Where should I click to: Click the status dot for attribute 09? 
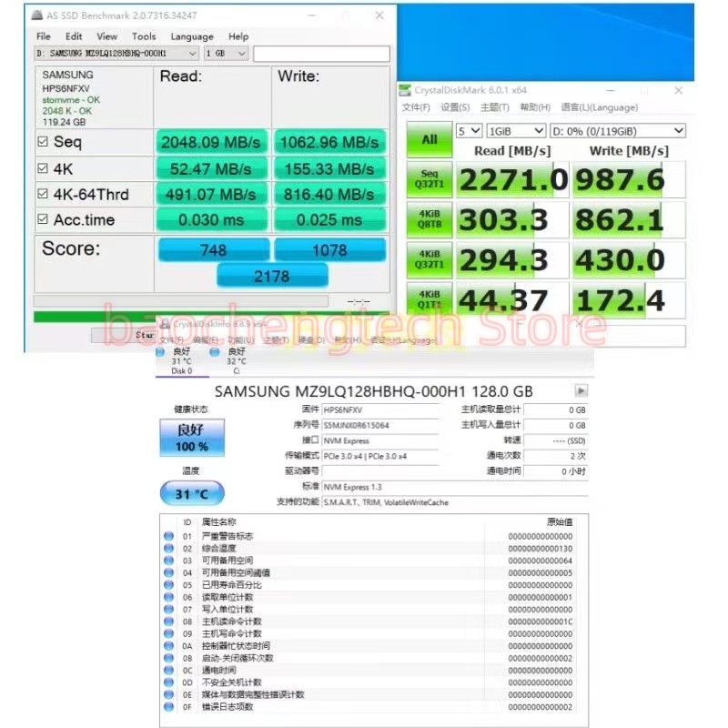(x=168, y=633)
